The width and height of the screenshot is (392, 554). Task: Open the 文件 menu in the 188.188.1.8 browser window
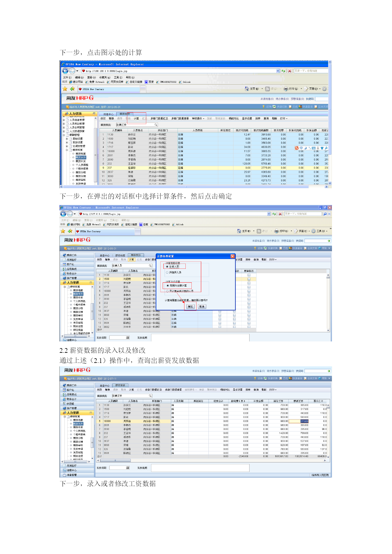click(x=67, y=77)
